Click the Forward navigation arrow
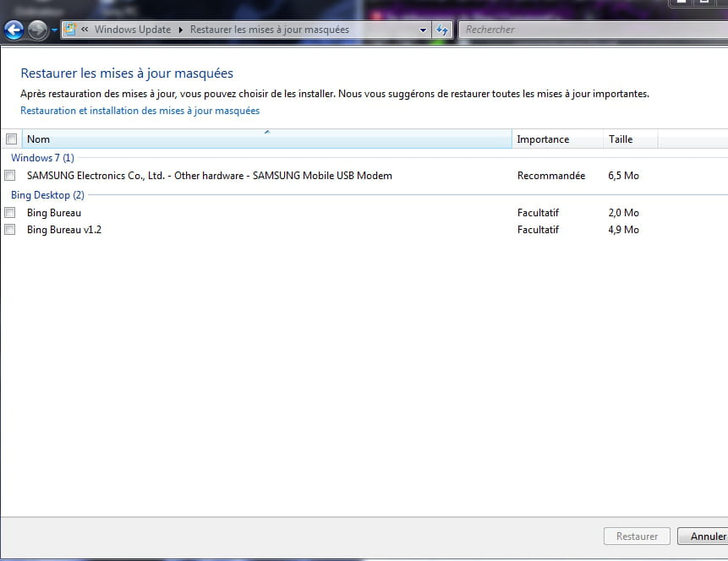This screenshot has width=728, height=561. click(38, 30)
